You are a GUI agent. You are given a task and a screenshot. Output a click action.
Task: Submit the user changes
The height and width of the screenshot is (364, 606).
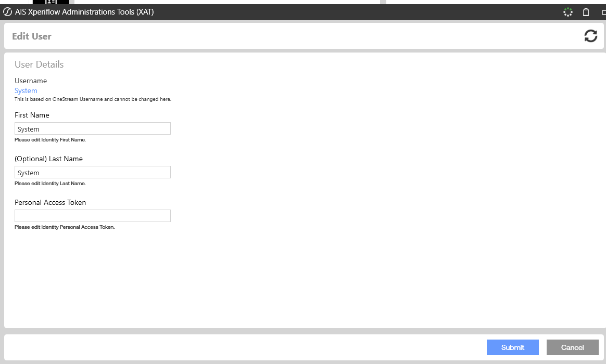point(512,347)
